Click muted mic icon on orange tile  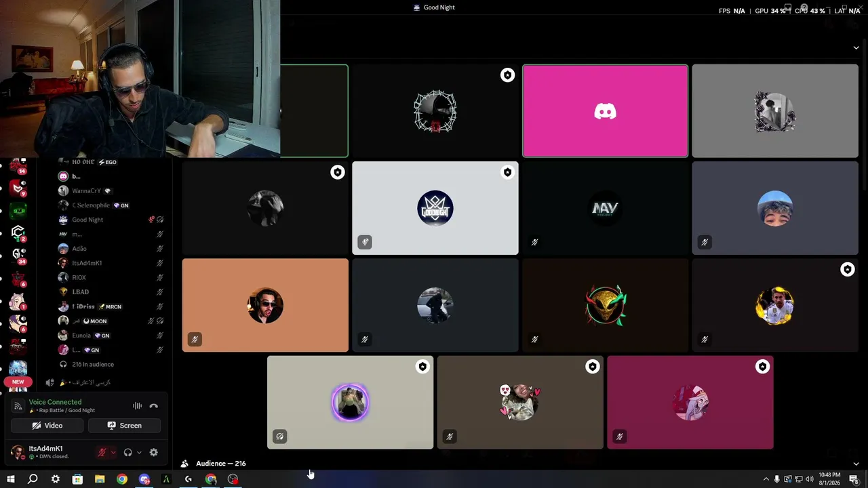pyautogui.click(x=195, y=340)
